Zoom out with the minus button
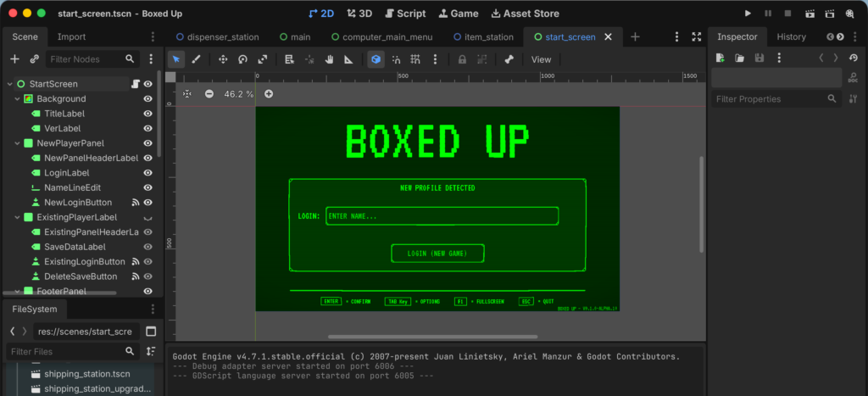 tap(209, 94)
